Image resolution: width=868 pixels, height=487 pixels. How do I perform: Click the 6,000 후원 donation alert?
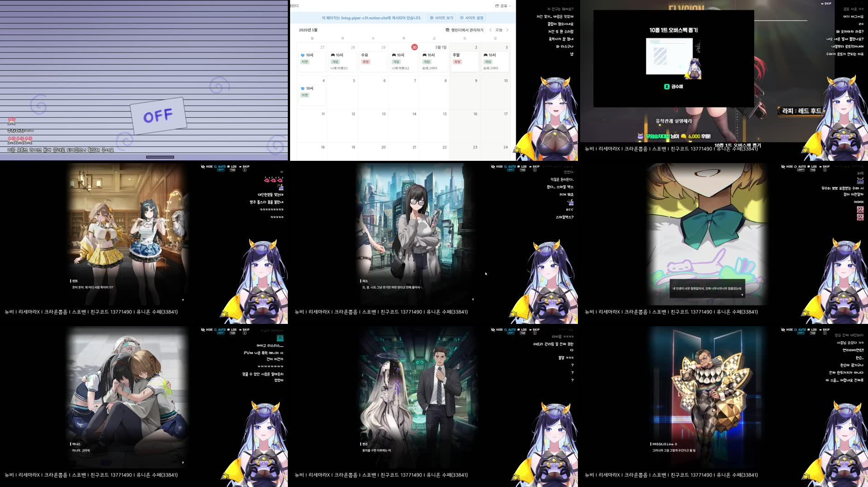(674, 136)
